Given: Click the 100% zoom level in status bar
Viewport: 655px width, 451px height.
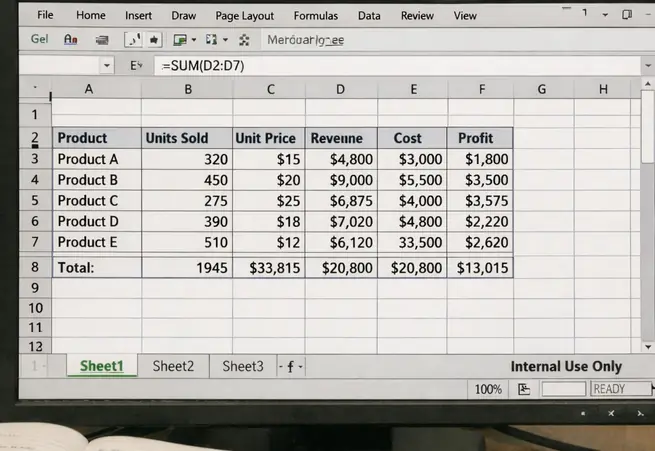Looking at the screenshot, I should (x=488, y=389).
